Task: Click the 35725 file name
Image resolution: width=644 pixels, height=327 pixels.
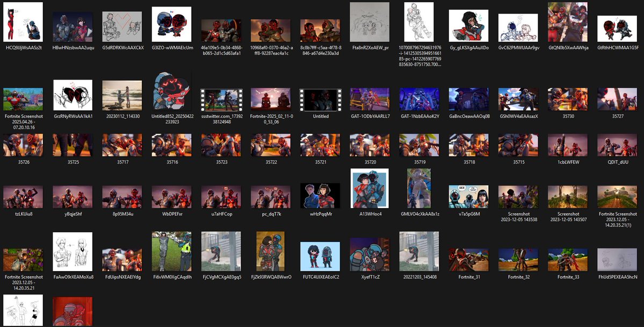Action: pyautogui.click(x=73, y=162)
